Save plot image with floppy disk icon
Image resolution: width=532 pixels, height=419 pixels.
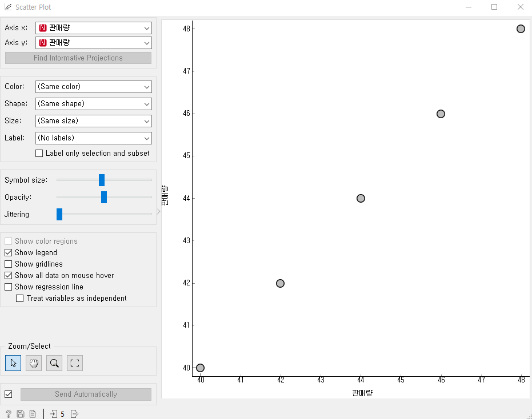(x=21, y=413)
